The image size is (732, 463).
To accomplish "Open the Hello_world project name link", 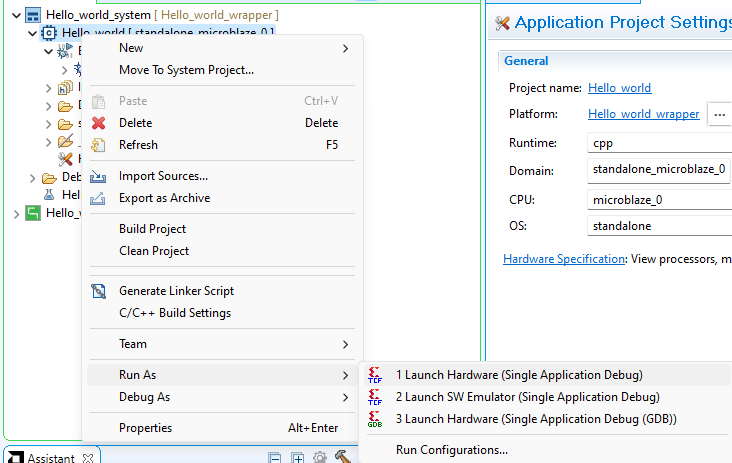I will tap(619, 88).
